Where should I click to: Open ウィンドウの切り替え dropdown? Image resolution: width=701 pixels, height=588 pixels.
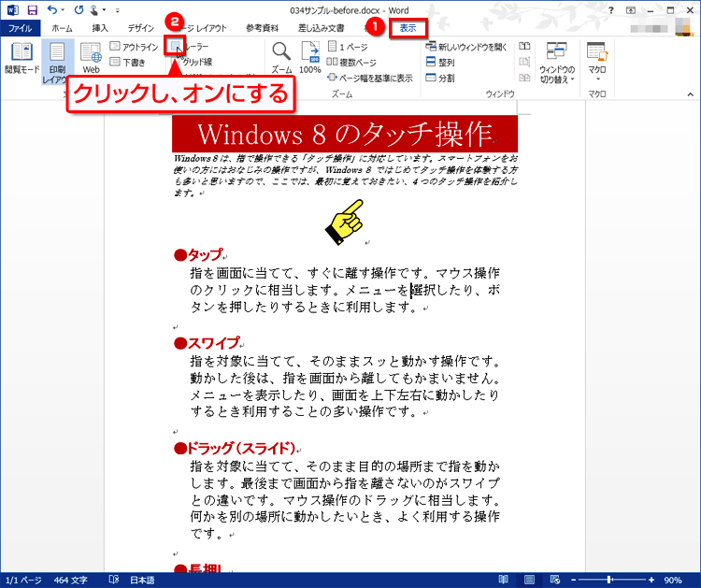coord(557,63)
